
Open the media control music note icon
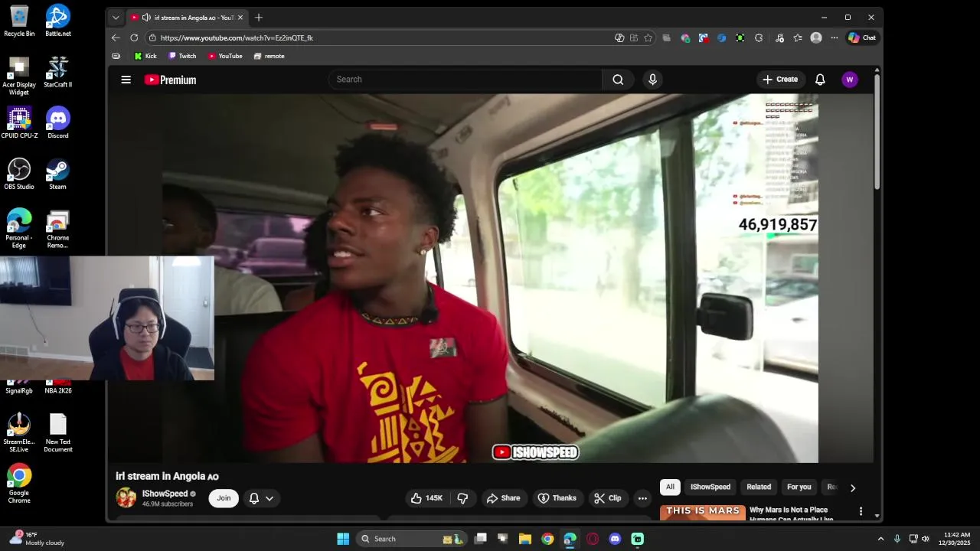[779, 37]
